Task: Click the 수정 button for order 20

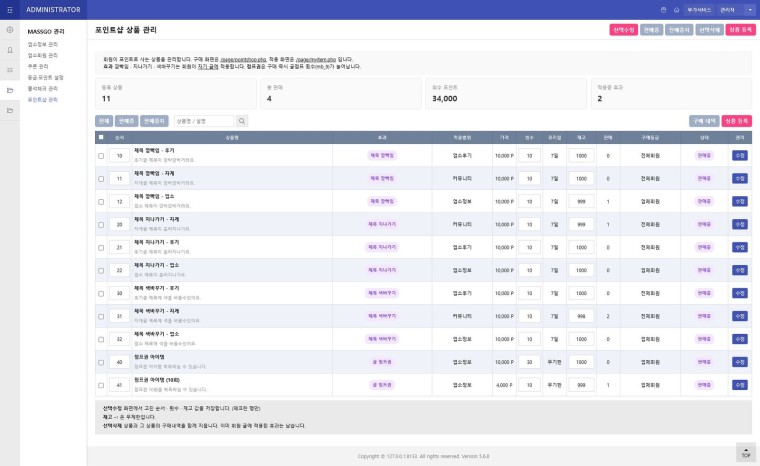Action: pyautogui.click(x=740, y=224)
